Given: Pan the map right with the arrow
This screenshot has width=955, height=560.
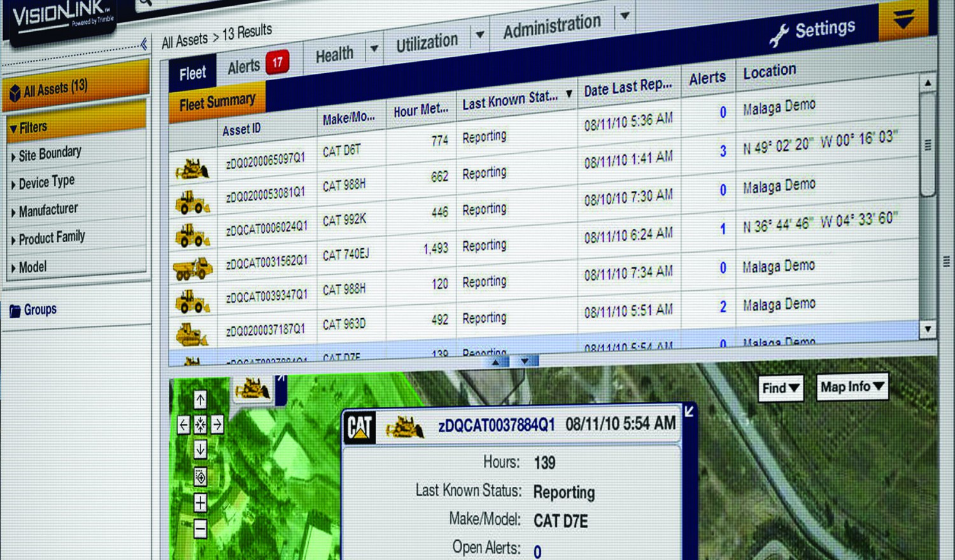Looking at the screenshot, I should [x=217, y=424].
